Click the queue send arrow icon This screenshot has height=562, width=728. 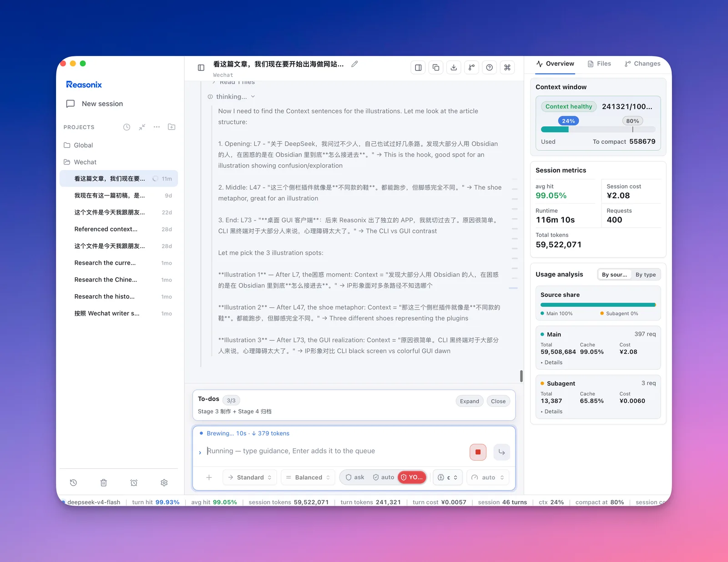click(x=501, y=452)
